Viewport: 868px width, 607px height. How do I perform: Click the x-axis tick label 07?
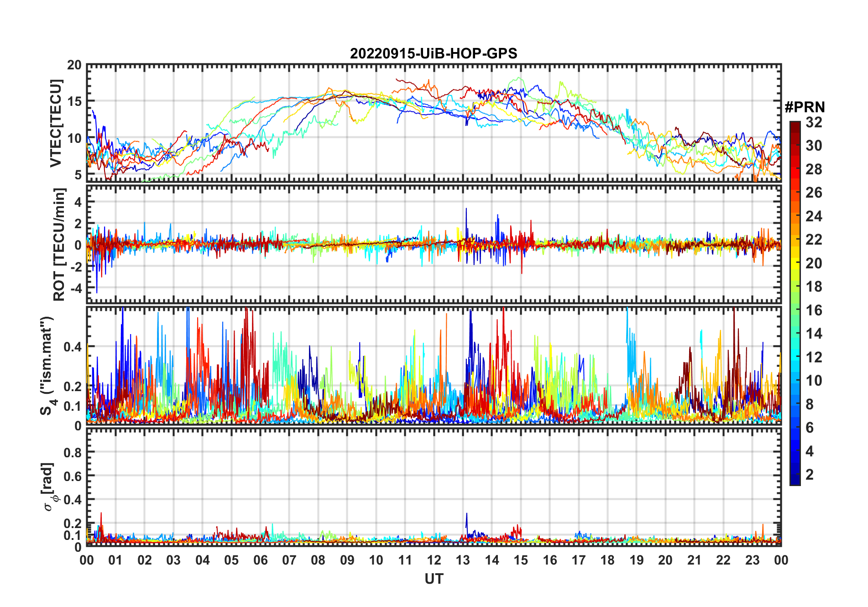coord(289,560)
